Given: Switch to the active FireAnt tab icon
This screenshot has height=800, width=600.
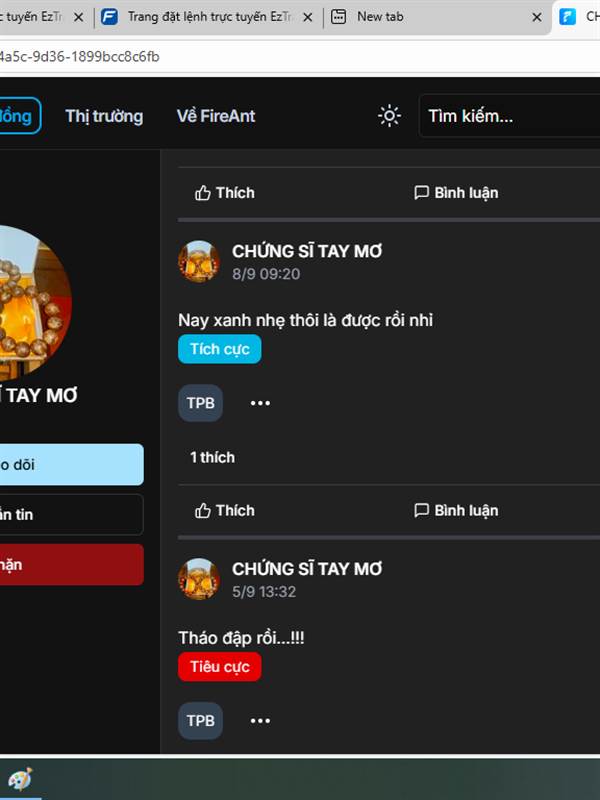Looking at the screenshot, I should click(567, 17).
